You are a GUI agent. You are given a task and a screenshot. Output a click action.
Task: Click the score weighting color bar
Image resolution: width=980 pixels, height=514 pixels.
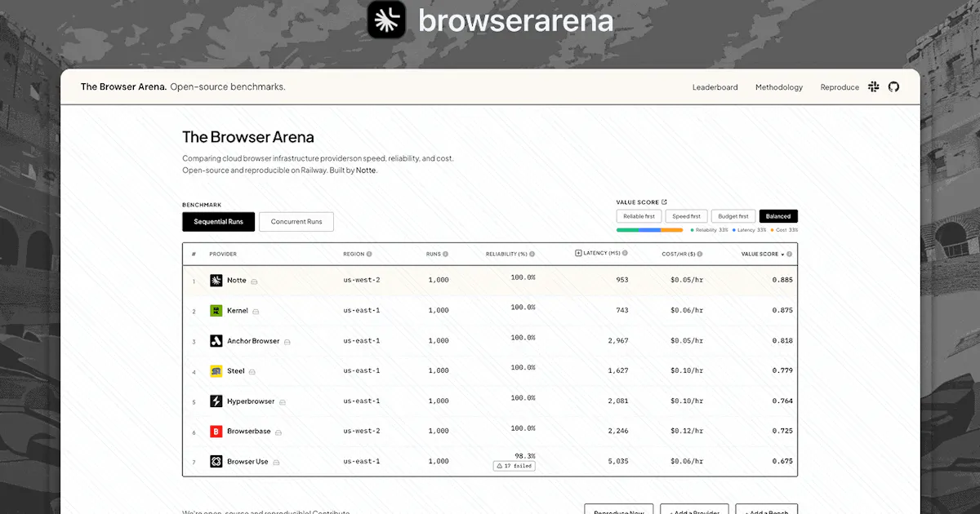[x=649, y=230]
